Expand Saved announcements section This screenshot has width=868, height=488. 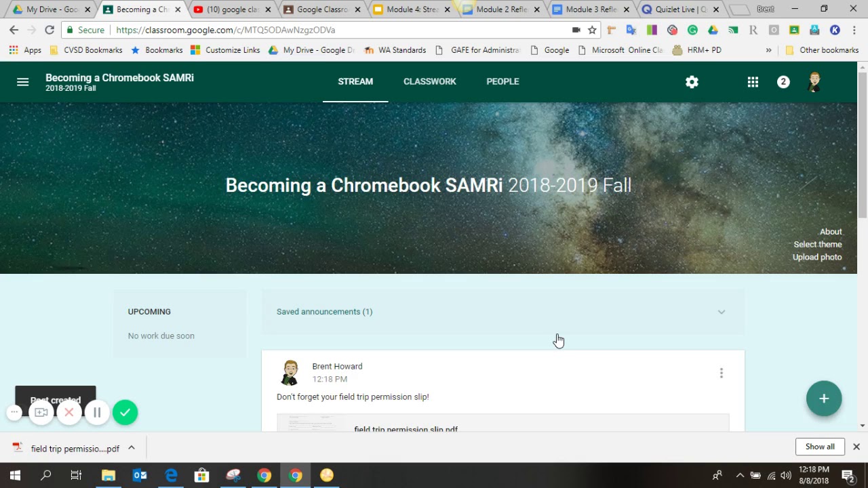coord(503,312)
